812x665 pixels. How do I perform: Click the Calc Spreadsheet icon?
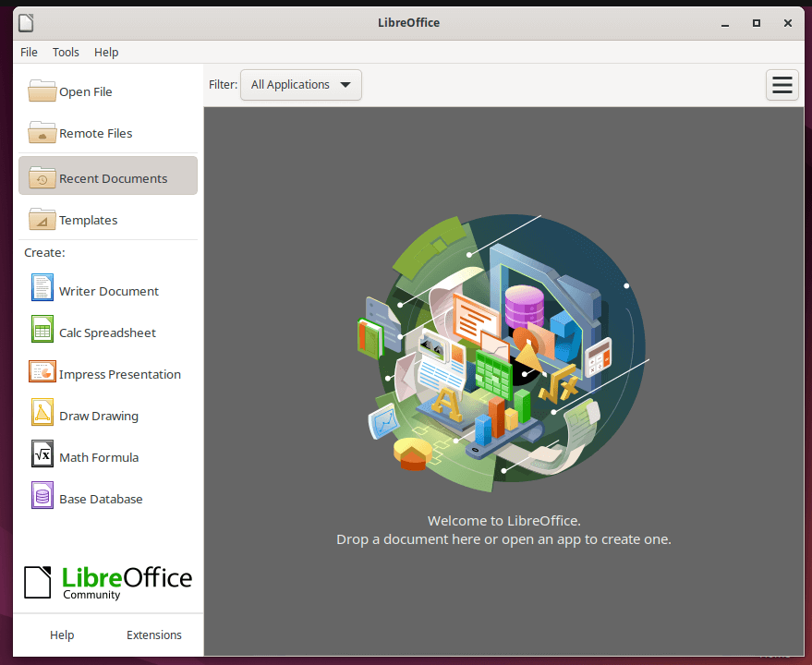click(42, 330)
